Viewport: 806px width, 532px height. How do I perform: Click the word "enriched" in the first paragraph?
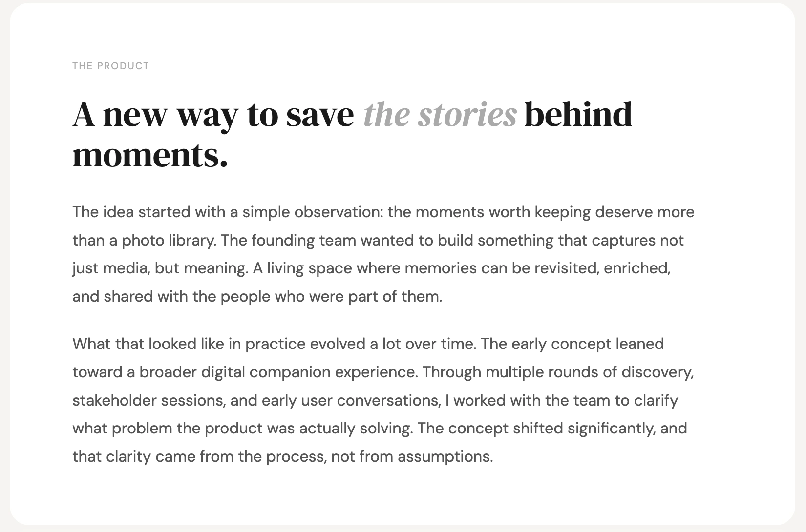(x=636, y=268)
